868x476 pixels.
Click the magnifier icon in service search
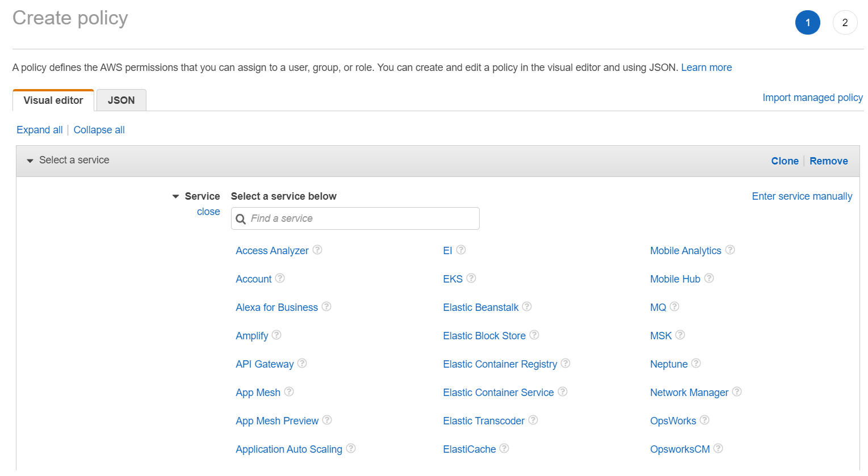click(241, 219)
